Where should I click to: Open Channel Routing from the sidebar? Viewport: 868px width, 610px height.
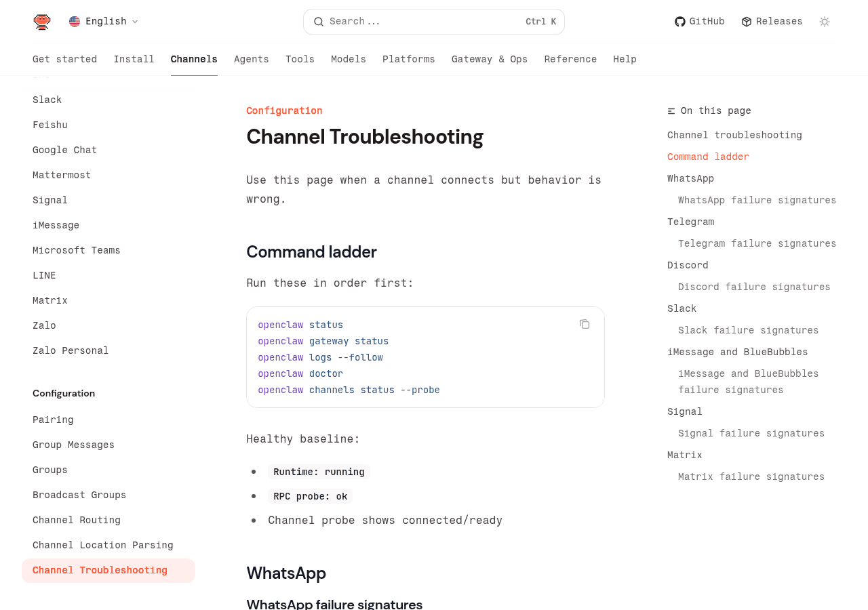(x=77, y=519)
